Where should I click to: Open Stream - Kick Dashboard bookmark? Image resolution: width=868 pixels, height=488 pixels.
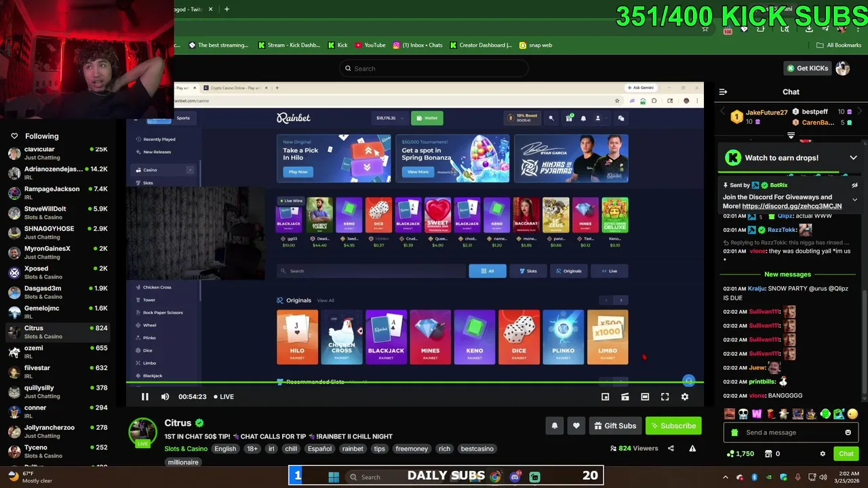290,45
